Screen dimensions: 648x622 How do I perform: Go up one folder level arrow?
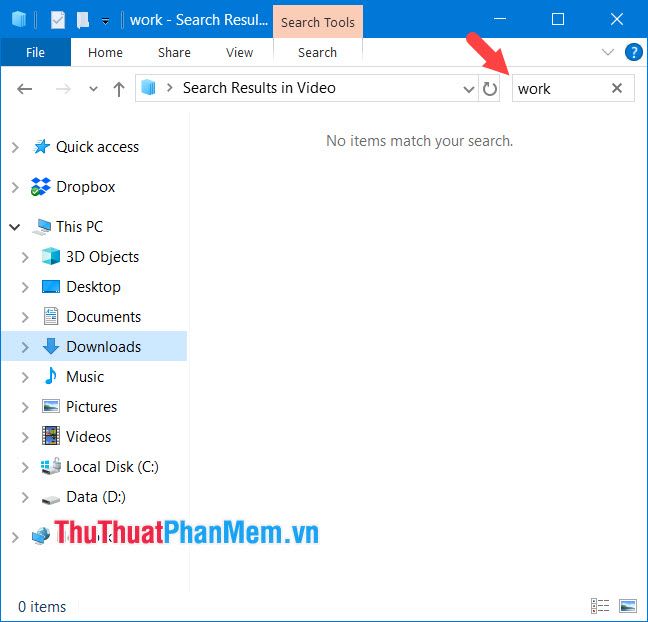[119, 89]
